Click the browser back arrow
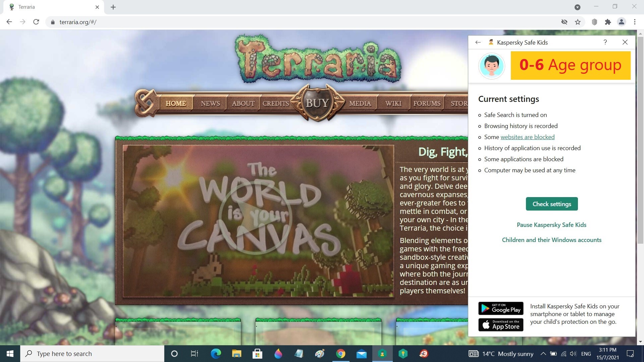The width and height of the screenshot is (644, 362). [x=9, y=22]
